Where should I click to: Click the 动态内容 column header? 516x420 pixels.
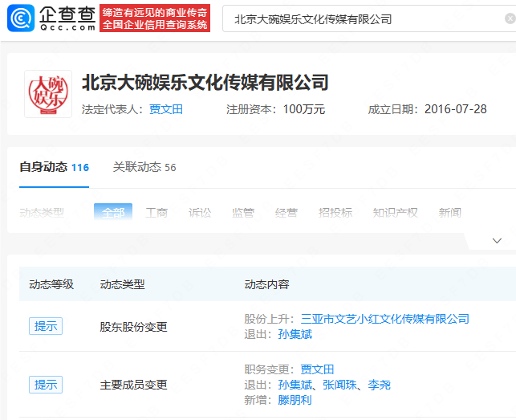pyautogui.click(x=267, y=284)
